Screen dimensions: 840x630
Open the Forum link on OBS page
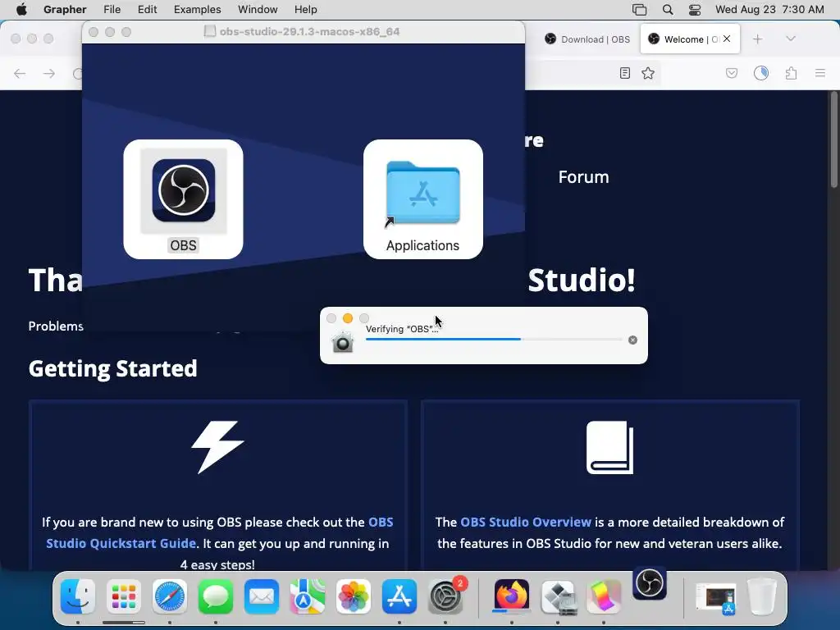click(583, 177)
